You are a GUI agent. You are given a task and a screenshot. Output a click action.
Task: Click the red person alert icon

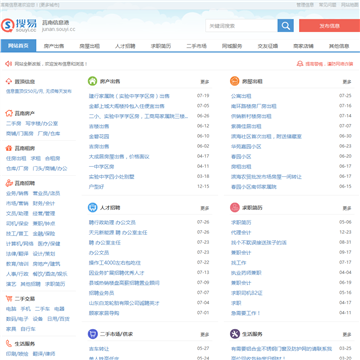[x=300, y=64]
